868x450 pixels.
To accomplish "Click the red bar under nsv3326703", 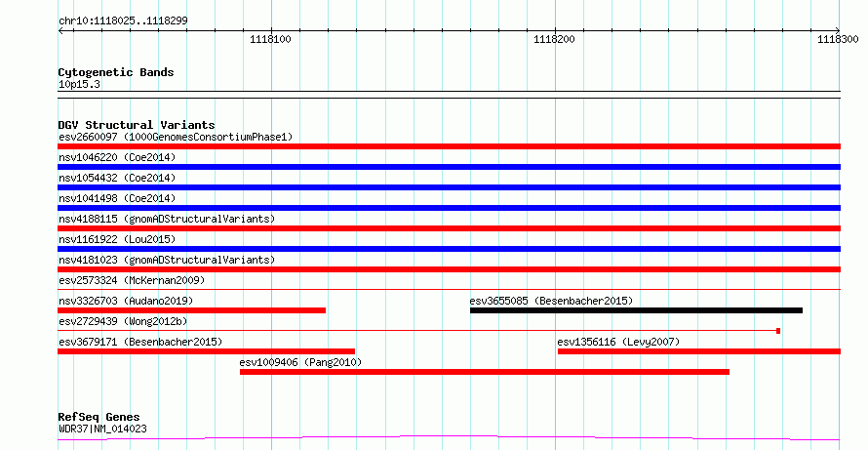I will point(191,310).
